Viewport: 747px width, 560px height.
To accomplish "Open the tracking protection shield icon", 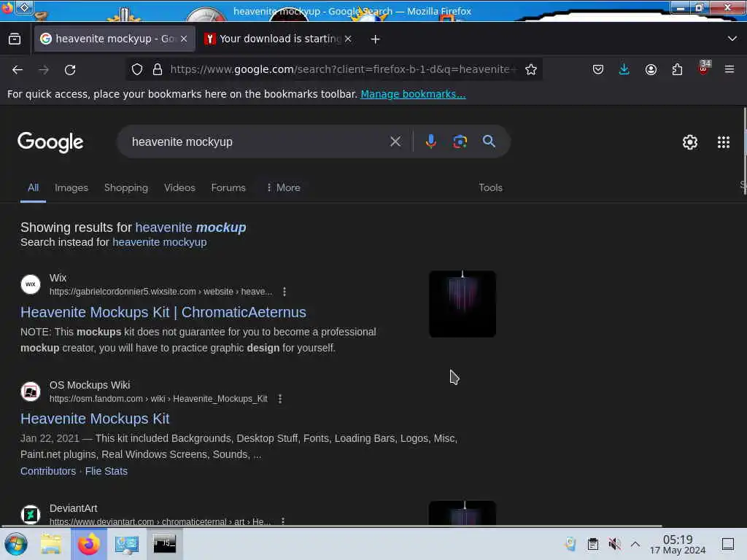I will (137, 69).
